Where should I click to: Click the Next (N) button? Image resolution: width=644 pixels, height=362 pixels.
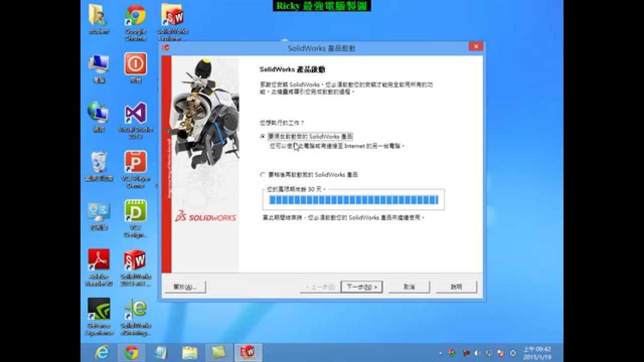pos(362,287)
